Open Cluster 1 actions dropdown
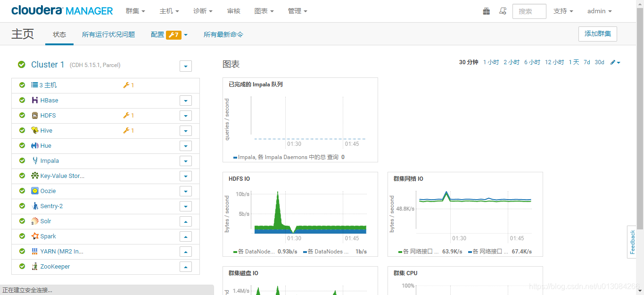 click(186, 66)
